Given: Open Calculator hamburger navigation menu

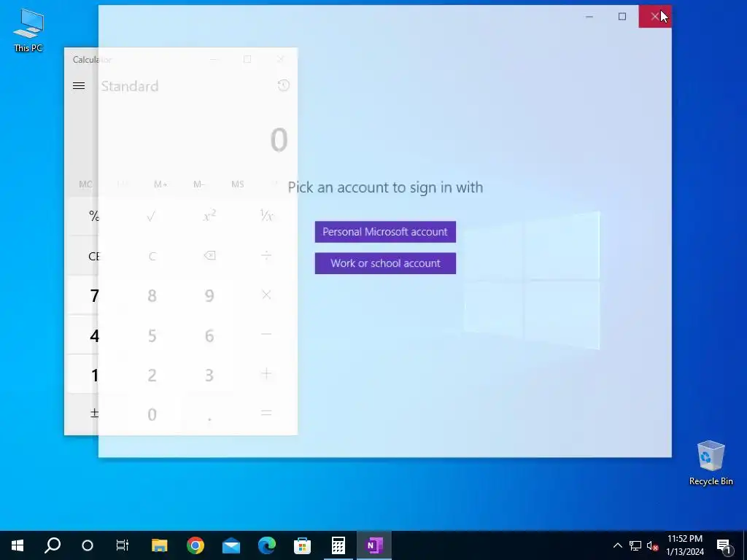Looking at the screenshot, I should click(79, 86).
